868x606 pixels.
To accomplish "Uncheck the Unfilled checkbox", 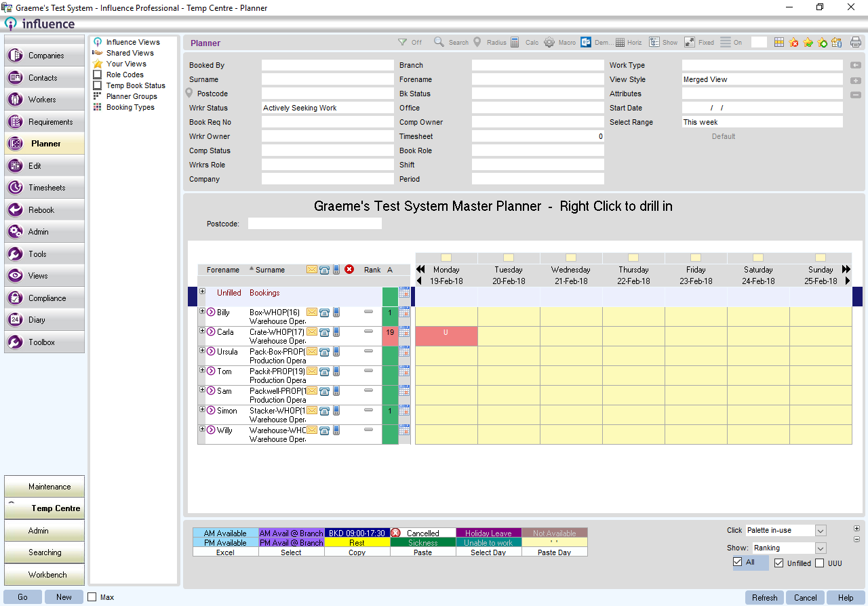I will (x=778, y=563).
